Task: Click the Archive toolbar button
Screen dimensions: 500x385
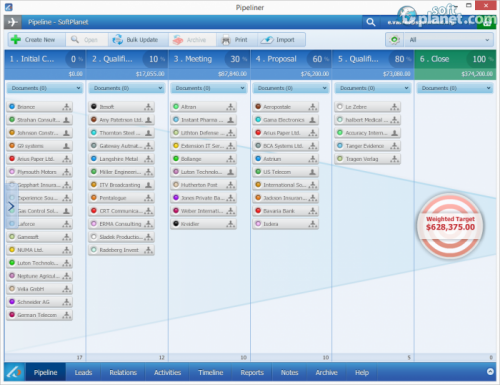Action: (193, 40)
